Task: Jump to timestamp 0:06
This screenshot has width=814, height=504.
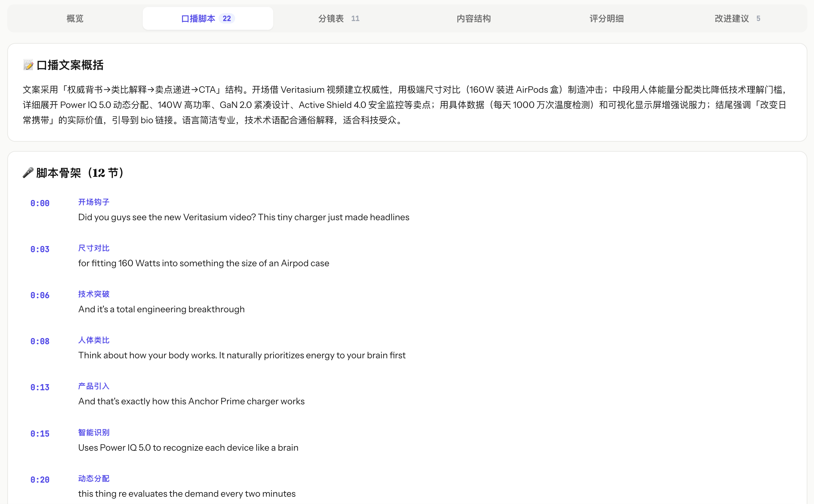Action: pos(40,295)
